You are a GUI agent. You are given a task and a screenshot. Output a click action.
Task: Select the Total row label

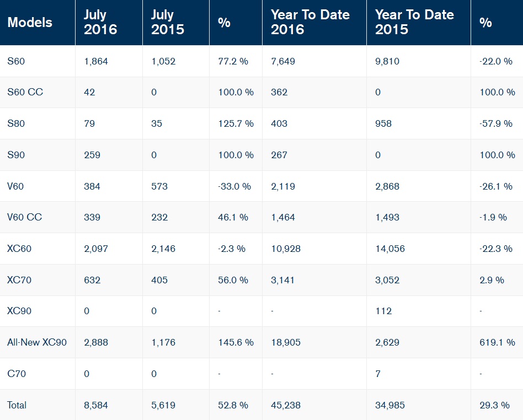pyautogui.click(x=17, y=405)
